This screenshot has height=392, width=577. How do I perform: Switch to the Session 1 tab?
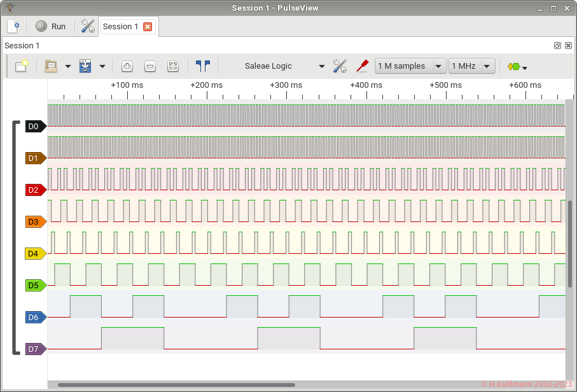click(x=120, y=27)
